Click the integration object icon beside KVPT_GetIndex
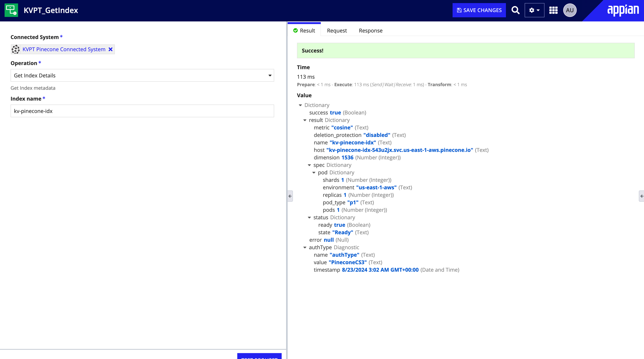Image resolution: width=644 pixels, height=359 pixels. 11,10
